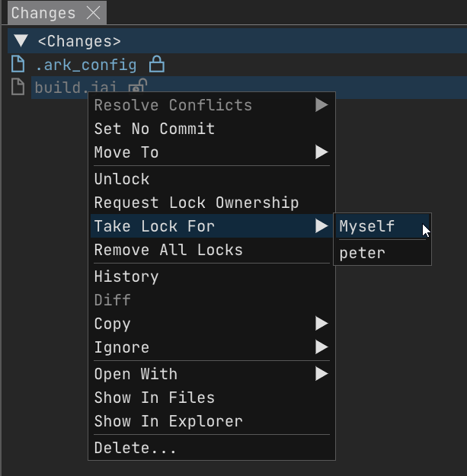
Task: Click the lock icon beside .ark_config
Action: pyautogui.click(x=156, y=64)
